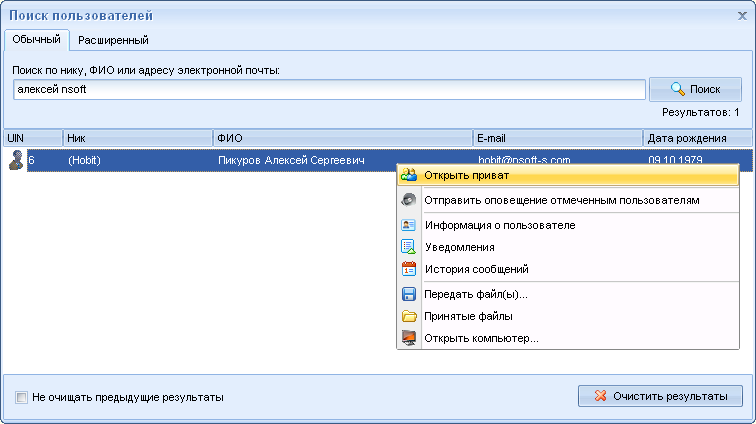Click the E-mail column header
Viewport: 756px width, 424px height.
[557, 137]
